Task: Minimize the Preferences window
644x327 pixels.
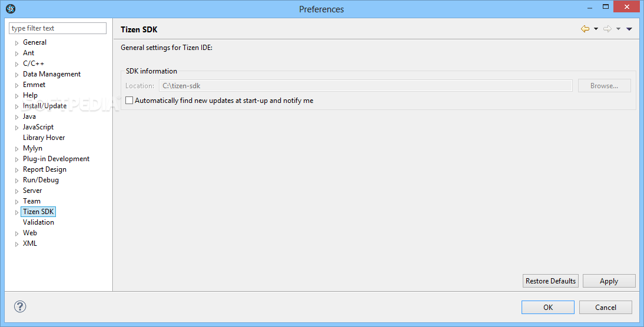Action: 589,8
